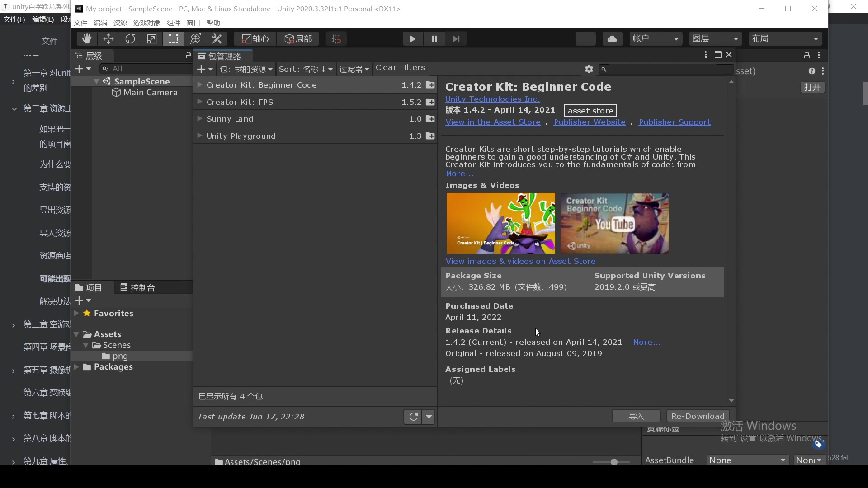Toggle the Hierarchy panel lock icon
Image resolution: width=868 pixels, height=488 pixels.
pyautogui.click(x=188, y=55)
